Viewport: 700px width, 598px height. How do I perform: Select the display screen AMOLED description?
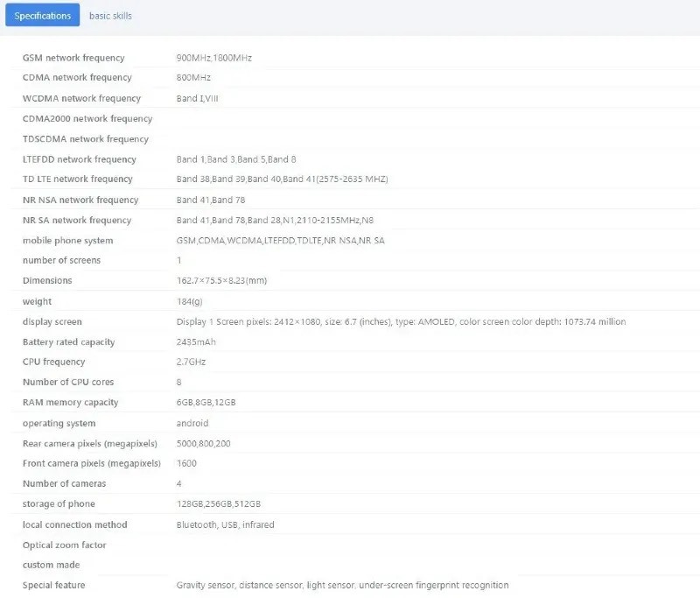(x=401, y=322)
